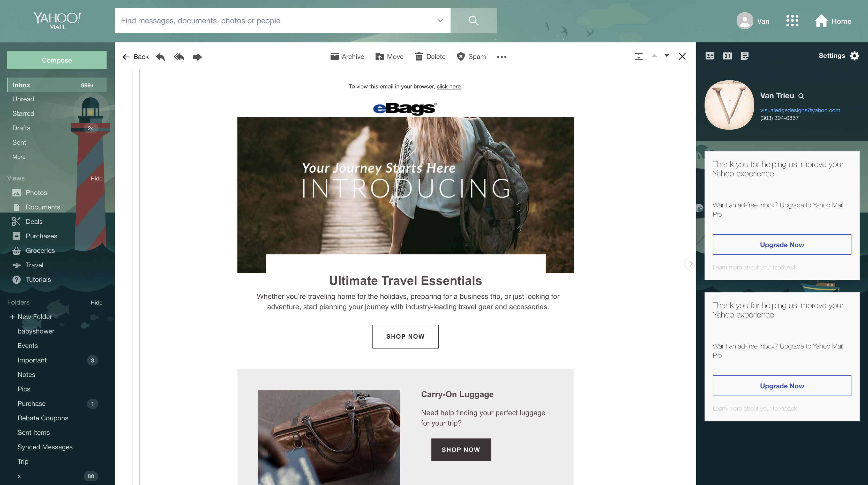Toggle the expand-collapse message spacing icon

pyautogui.click(x=639, y=56)
